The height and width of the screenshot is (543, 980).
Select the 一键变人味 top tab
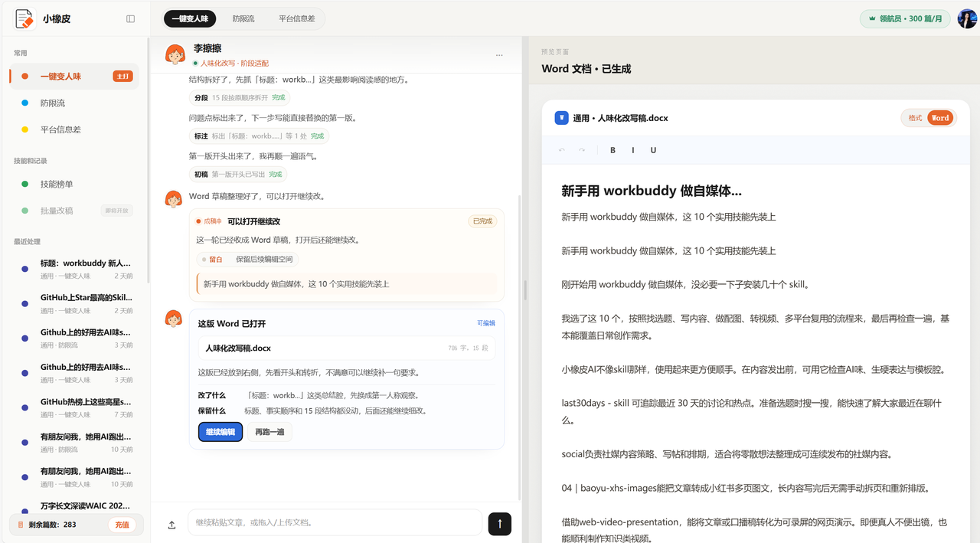pyautogui.click(x=191, y=18)
